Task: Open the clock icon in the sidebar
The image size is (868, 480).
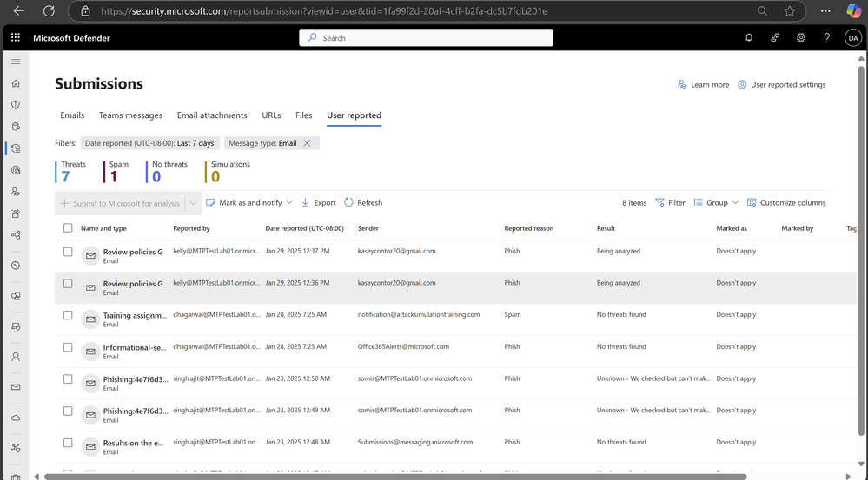Action: 16,266
